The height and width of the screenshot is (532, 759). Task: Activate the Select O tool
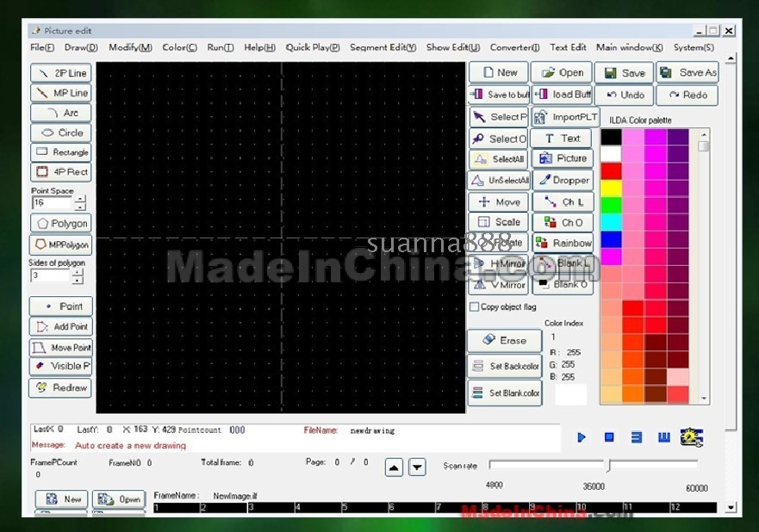pos(499,139)
